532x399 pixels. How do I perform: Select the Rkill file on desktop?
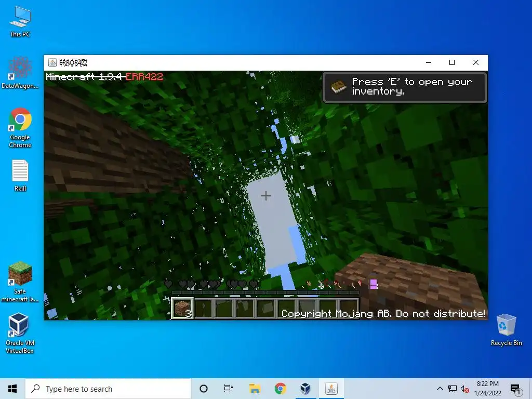click(20, 176)
